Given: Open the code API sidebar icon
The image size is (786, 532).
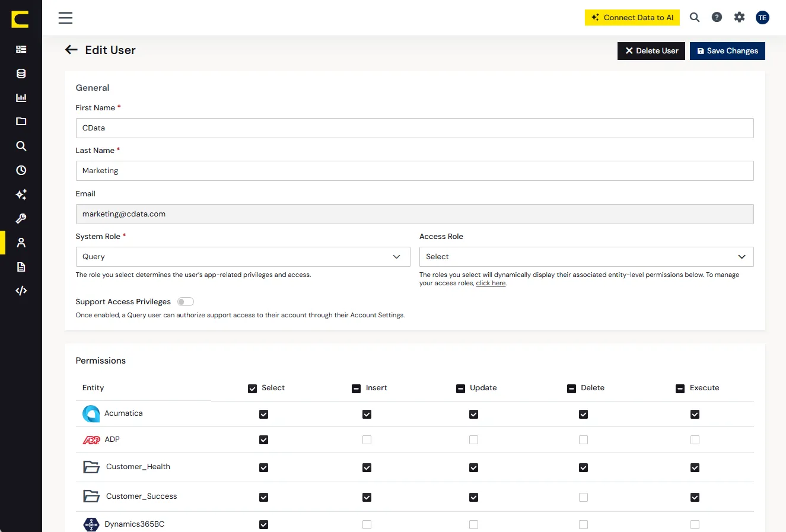Looking at the screenshot, I should pos(21,291).
